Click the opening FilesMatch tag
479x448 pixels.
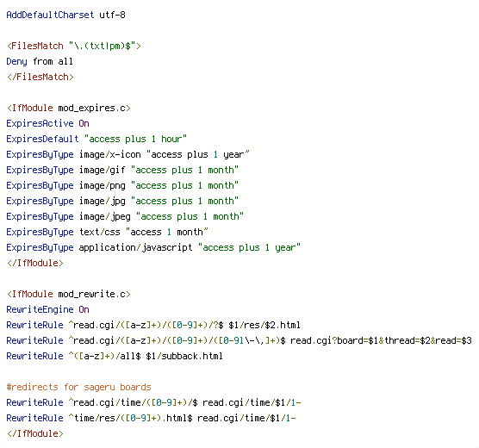pos(73,46)
